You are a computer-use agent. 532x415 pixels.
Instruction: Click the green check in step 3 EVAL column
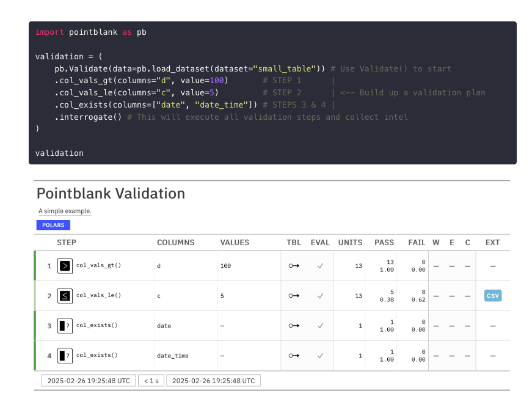pos(320,325)
